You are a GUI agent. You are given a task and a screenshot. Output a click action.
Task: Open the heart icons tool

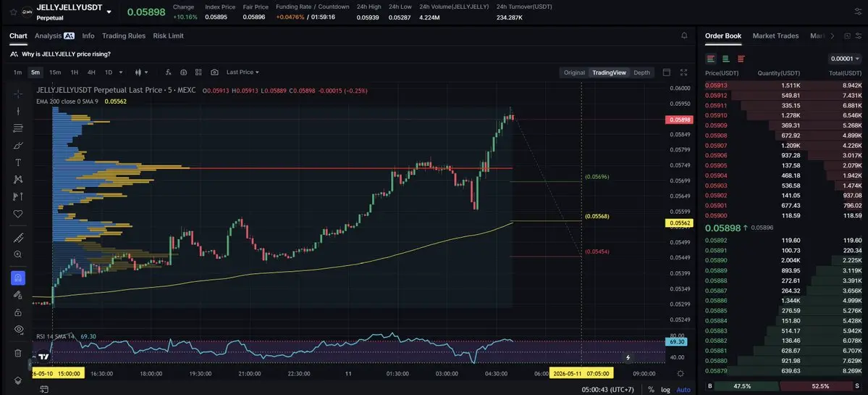coord(17,213)
